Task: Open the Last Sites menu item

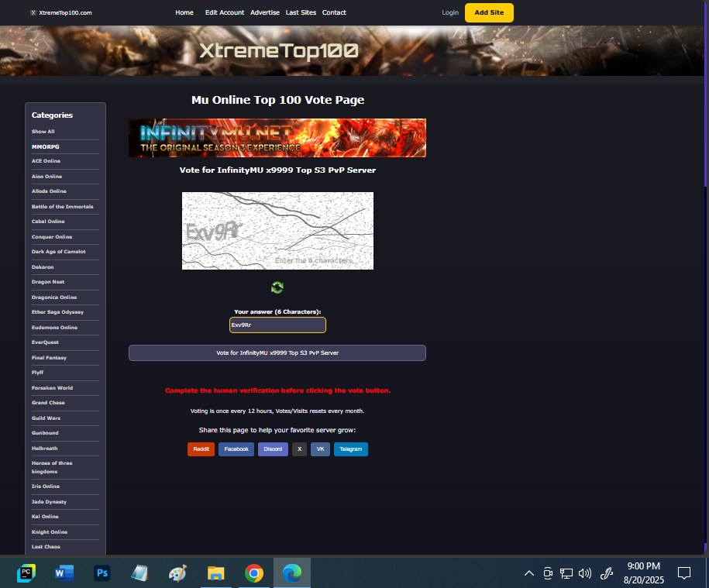Action: pos(301,12)
